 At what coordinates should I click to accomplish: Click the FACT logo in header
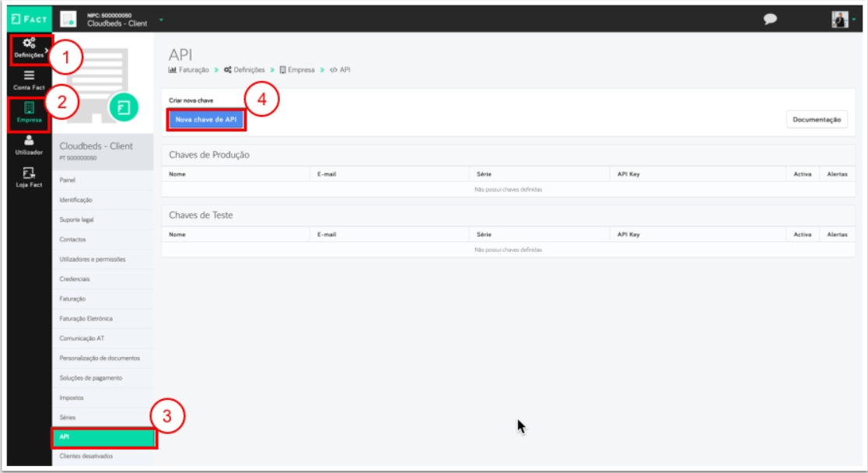tap(29, 19)
